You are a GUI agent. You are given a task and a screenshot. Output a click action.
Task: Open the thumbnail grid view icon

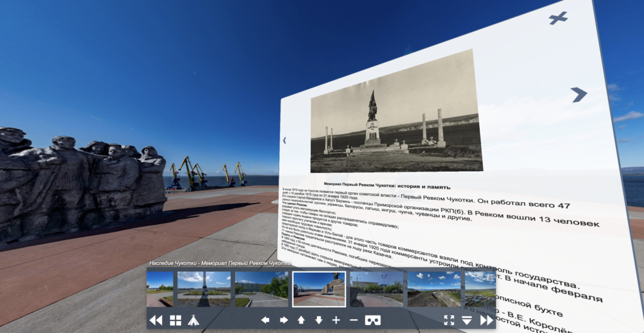coord(175,320)
